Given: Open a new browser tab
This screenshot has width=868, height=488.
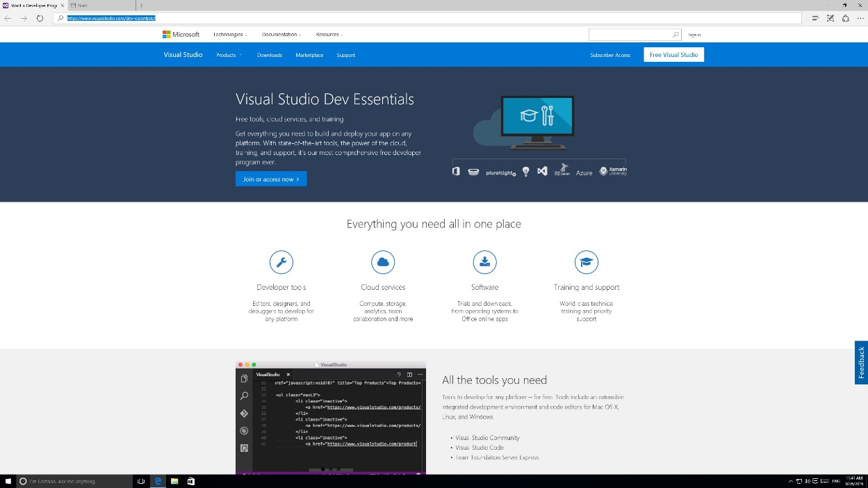Looking at the screenshot, I should pos(141,5).
